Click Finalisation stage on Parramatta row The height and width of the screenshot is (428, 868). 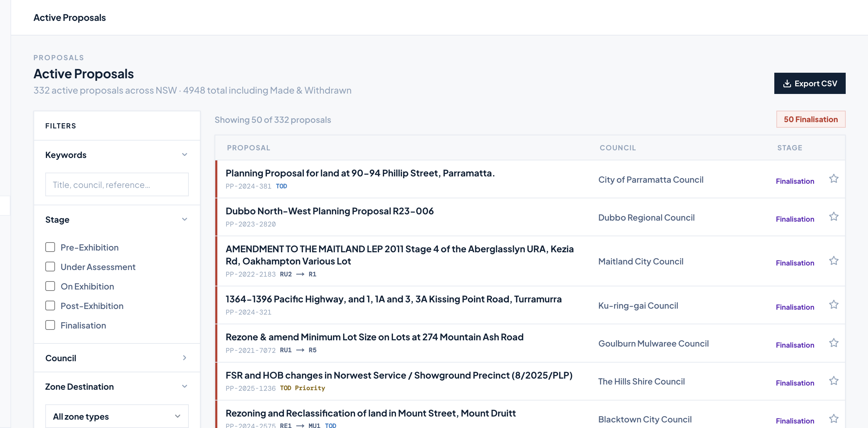[x=795, y=181]
